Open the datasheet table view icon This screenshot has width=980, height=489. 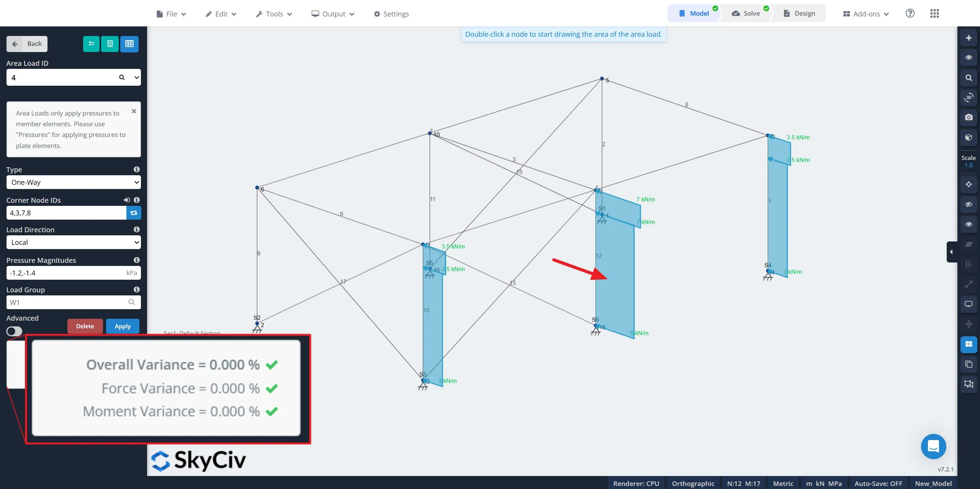[x=129, y=44]
